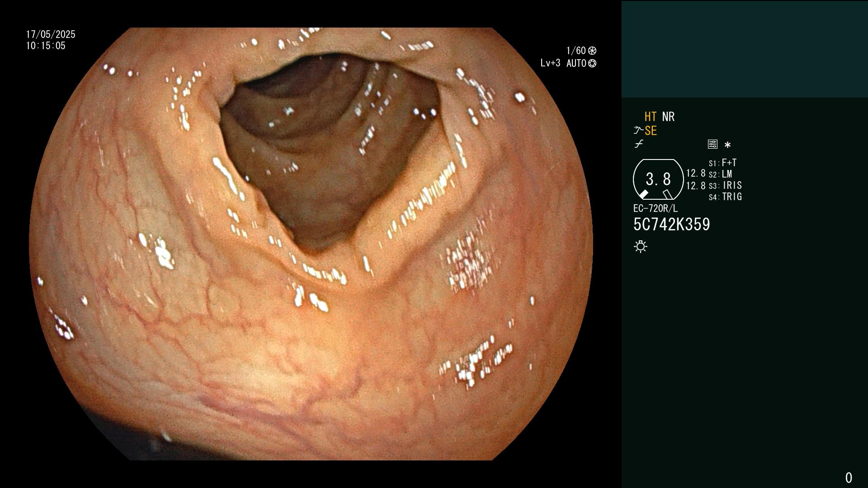Click the shutter speed icon next to 1/60
Image resolution: width=868 pixels, height=488 pixels.
click(x=592, y=51)
